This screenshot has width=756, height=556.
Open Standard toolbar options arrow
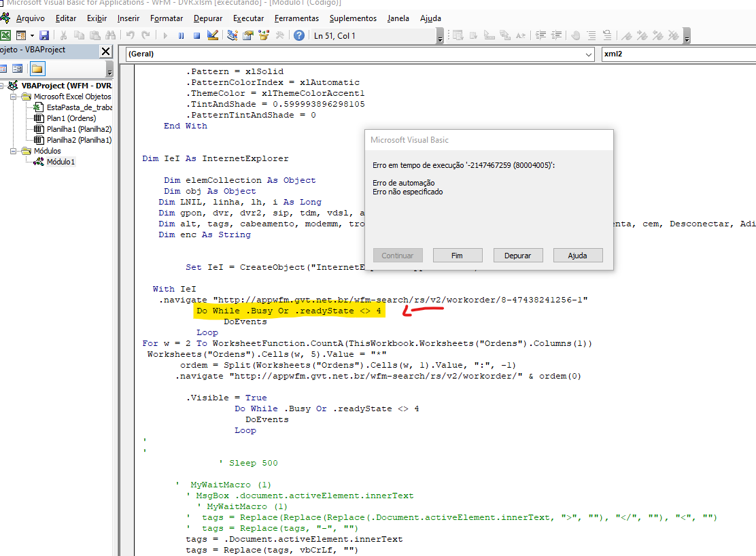(x=440, y=35)
